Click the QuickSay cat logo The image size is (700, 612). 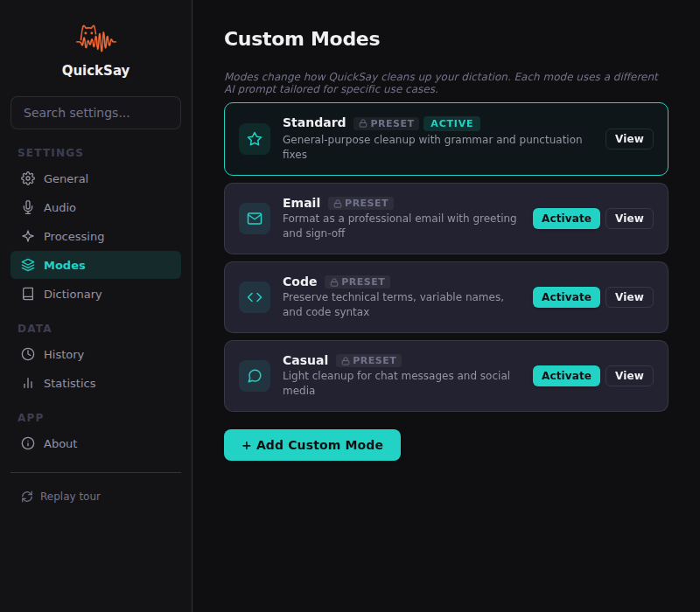pyautogui.click(x=95, y=37)
